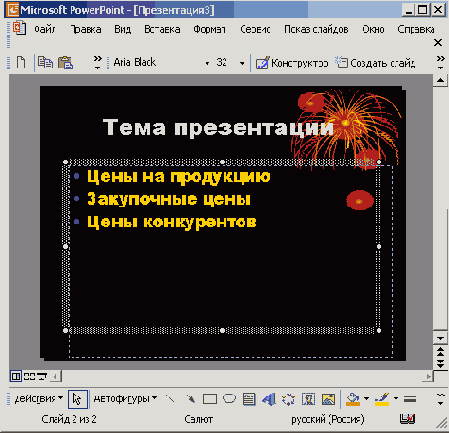
Task: Switch to Normal view mode
Action: pos(16,377)
